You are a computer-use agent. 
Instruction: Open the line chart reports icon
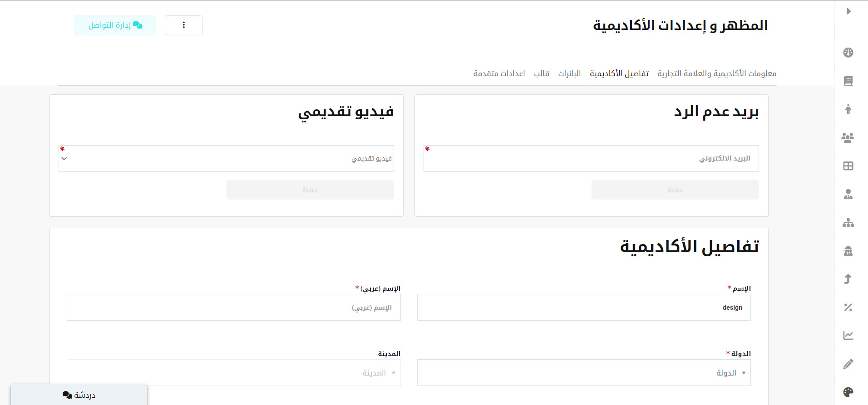tap(848, 336)
